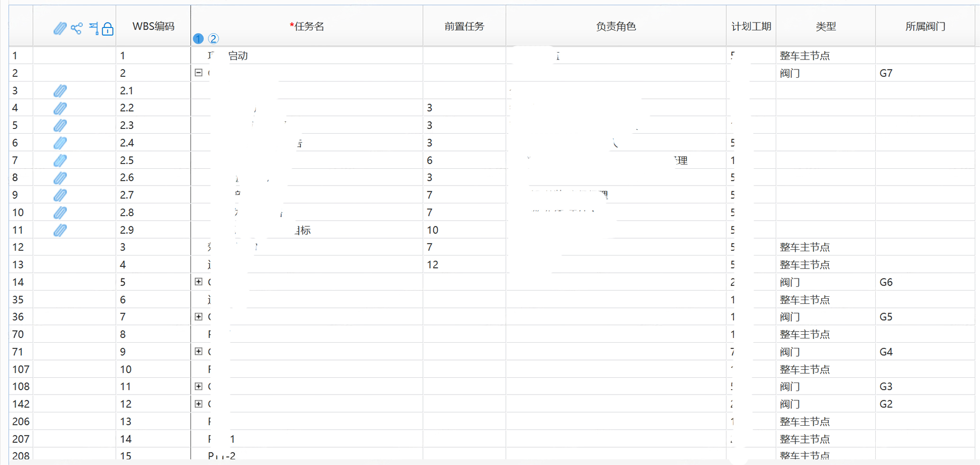Image resolution: width=980 pixels, height=465 pixels.
Task: Select row number 107 header
Action: [21, 369]
